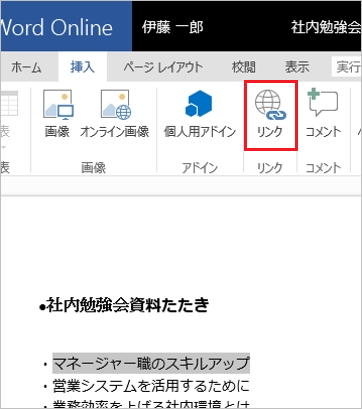Click the highlighted line マネージャー職のスキルアップ
The height and width of the screenshot is (409, 362).
[x=151, y=363]
